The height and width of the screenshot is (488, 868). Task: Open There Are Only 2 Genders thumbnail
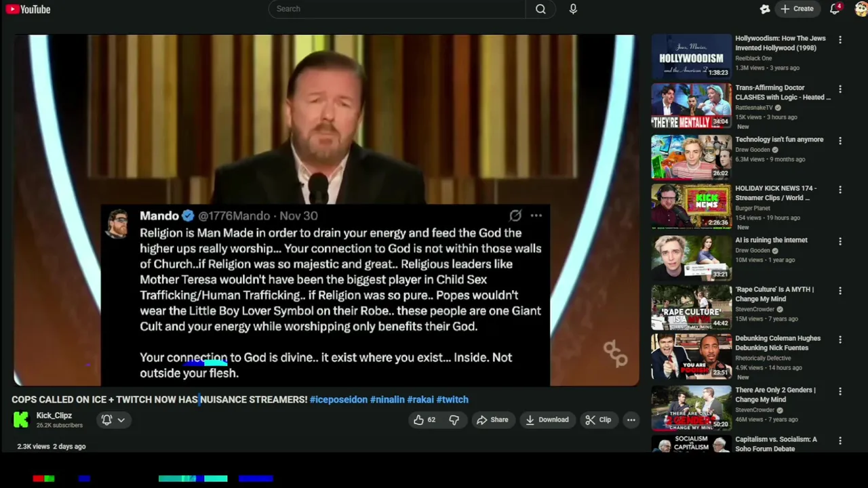(x=692, y=407)
